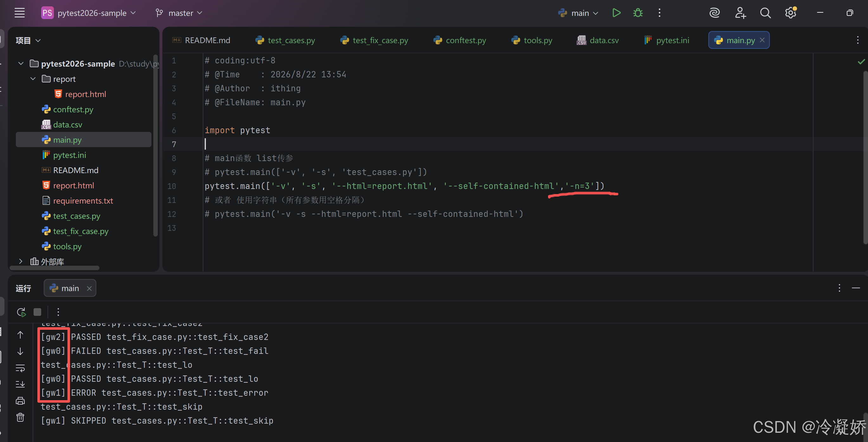Close the main.py editor tab

click(x=762, y=40)
